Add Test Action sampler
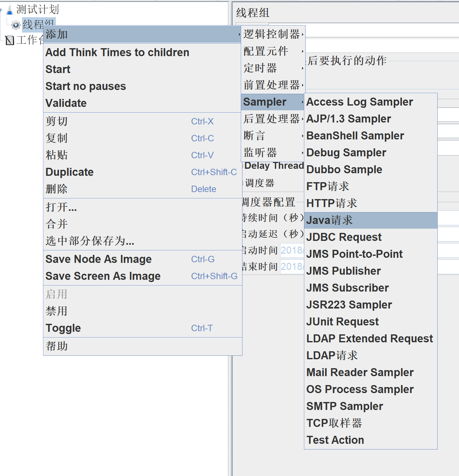The width and height of the screenshot is (459, 476). (x=371, y=440)
